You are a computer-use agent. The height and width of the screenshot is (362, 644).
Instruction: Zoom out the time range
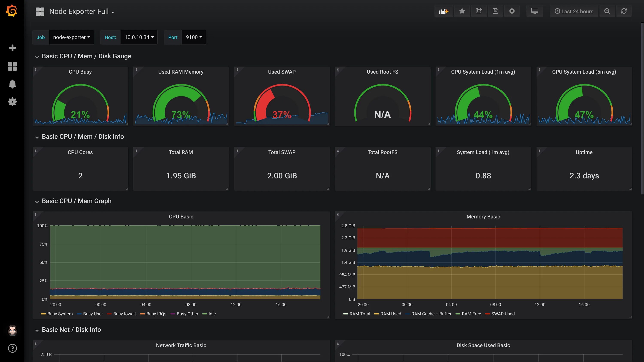pyautogui.click(x=607, y=11)
